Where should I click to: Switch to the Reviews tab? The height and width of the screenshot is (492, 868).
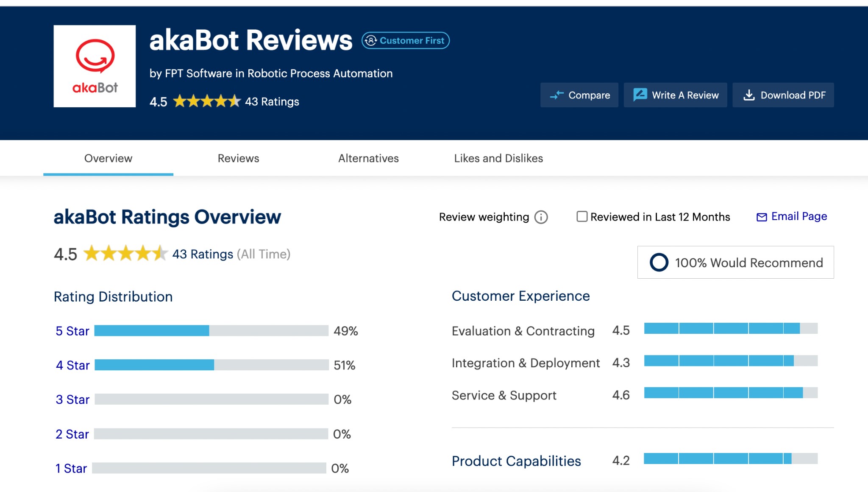238,158
